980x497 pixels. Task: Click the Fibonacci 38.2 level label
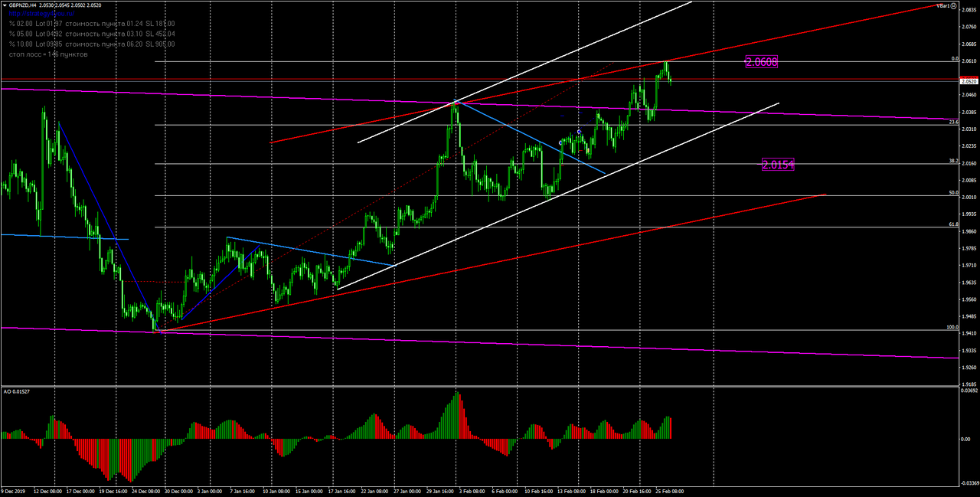(953, 161)
